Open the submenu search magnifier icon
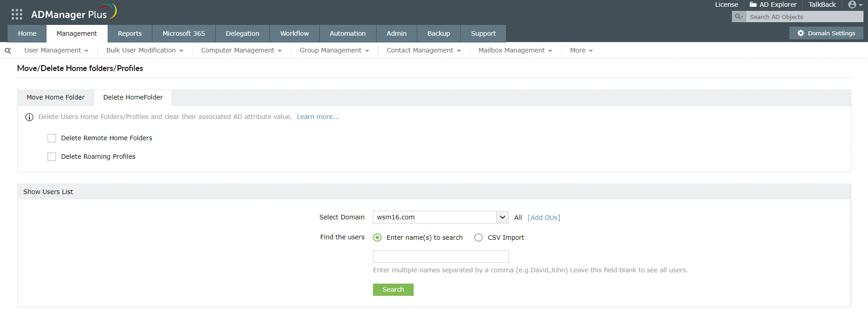The image size is (868, 318). click(x=8, y=51)
